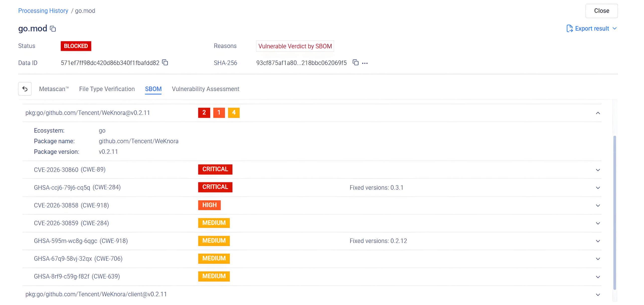
Task: Go to File Type Verification tab
Action: (107, 89)
